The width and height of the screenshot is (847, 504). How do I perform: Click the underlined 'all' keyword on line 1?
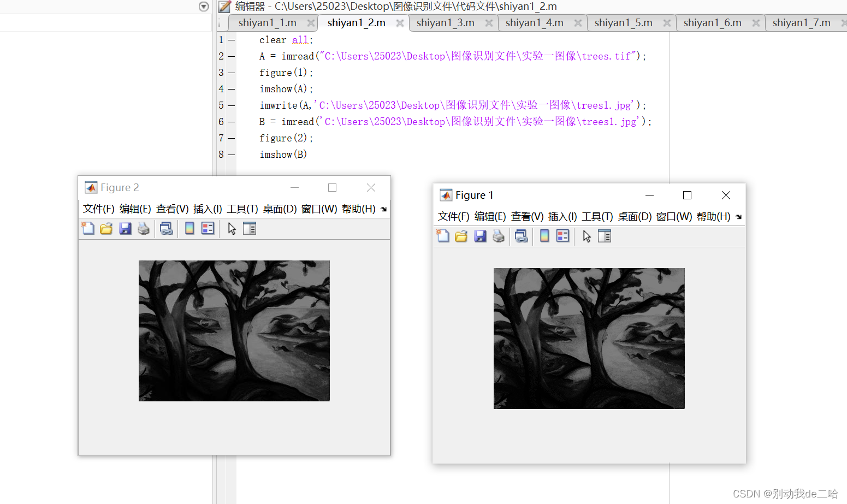tap(300, 40)
